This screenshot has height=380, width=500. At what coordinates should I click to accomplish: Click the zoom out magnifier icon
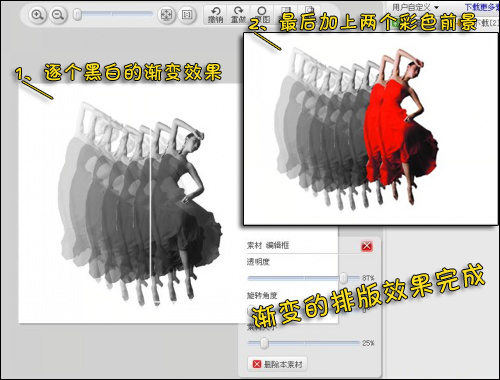point(58,15)
